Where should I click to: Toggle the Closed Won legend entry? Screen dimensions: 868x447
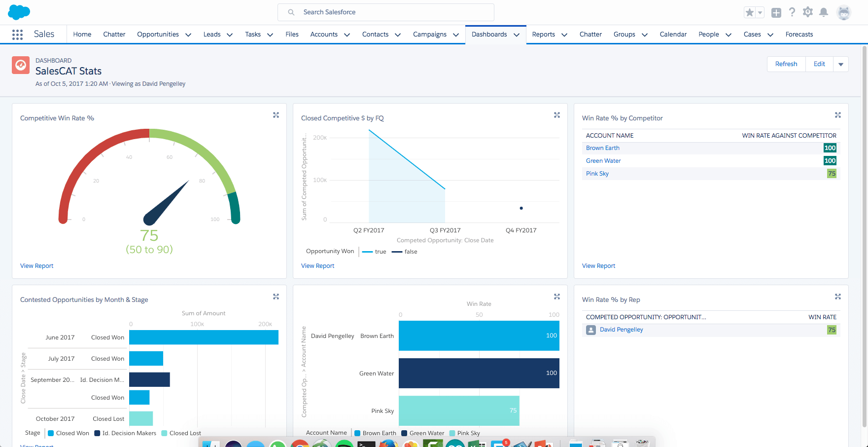point(69,433)
